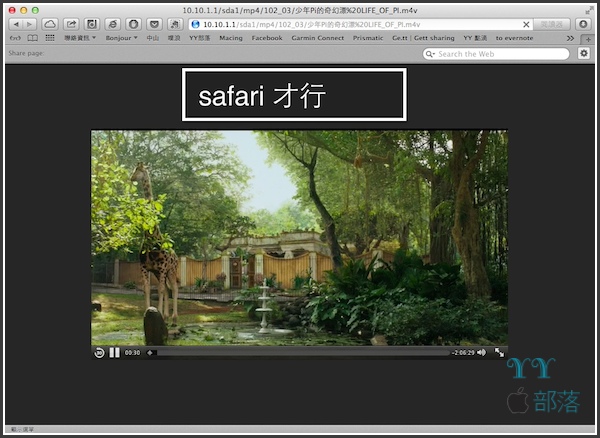Expand the Bonjour bookmarks dropdown
600x438 pixels.
[x=121, y=38]
